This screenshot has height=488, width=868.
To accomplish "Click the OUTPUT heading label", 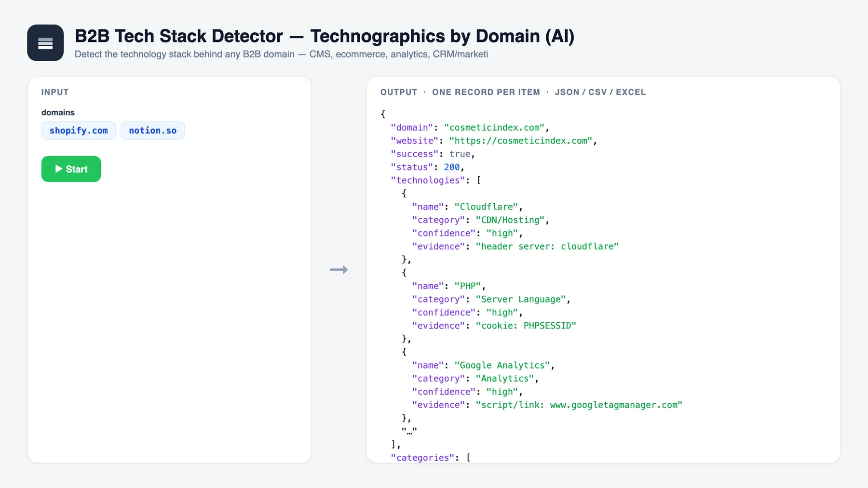I will point(399,92).
